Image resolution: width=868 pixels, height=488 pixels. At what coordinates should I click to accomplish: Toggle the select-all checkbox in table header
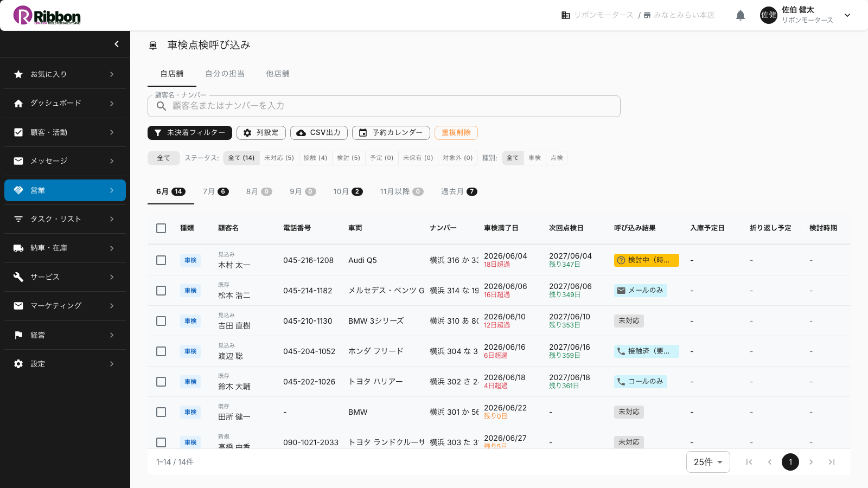coord(161,228)
